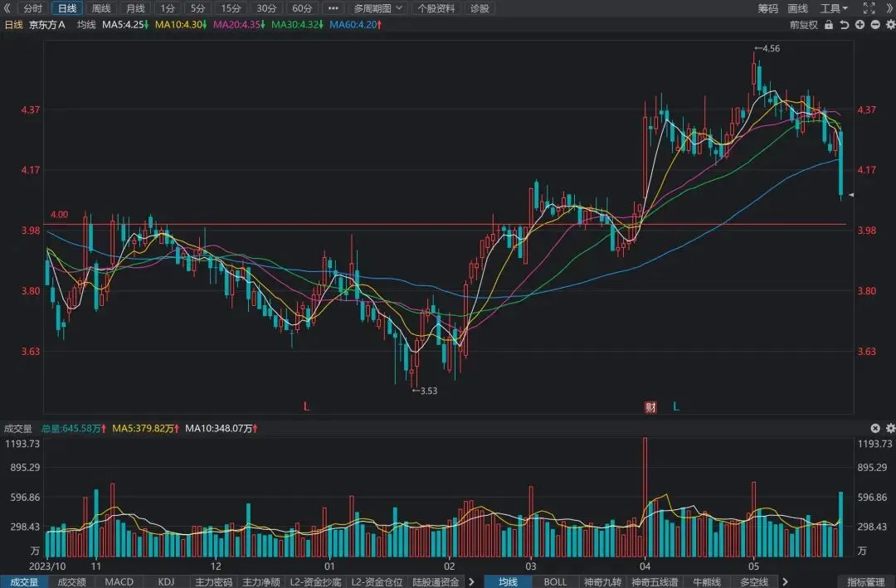Select the BOLL overlay tab

click(x=555, y=581)
